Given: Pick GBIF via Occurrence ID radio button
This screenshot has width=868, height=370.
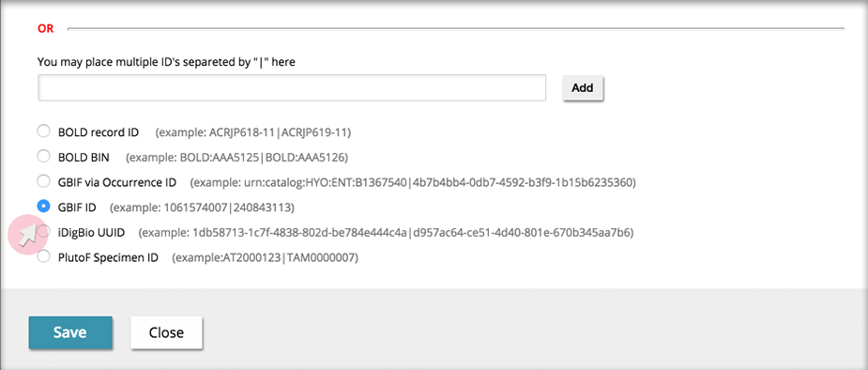Looking at the screenshot, I should (43, 181).
